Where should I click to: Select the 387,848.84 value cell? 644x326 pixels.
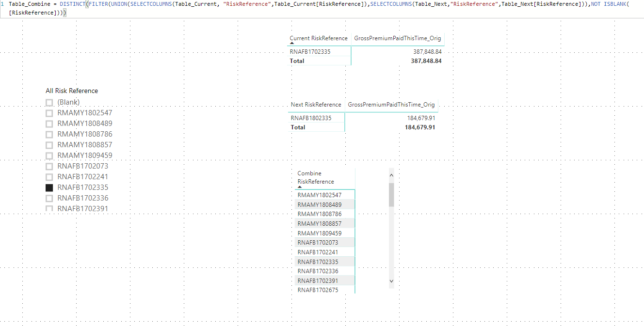click(427, 51)
